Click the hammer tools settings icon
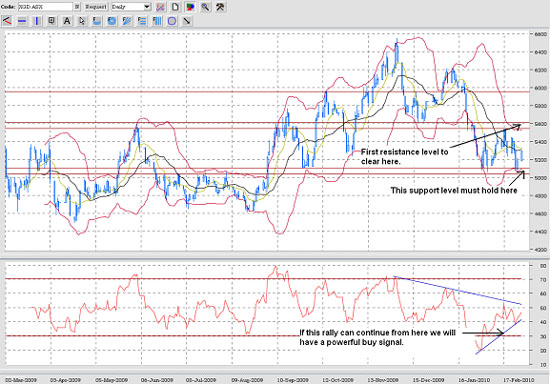Image resolution: width=550 pixels, height=384 pixels. pyautogui.click(x=220, y=7)
